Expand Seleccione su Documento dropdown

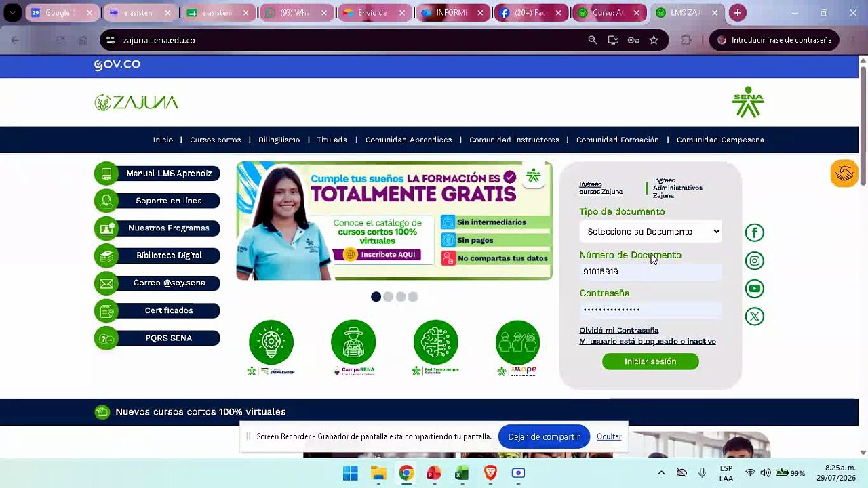pyautogui.click(x=650, y=231)
